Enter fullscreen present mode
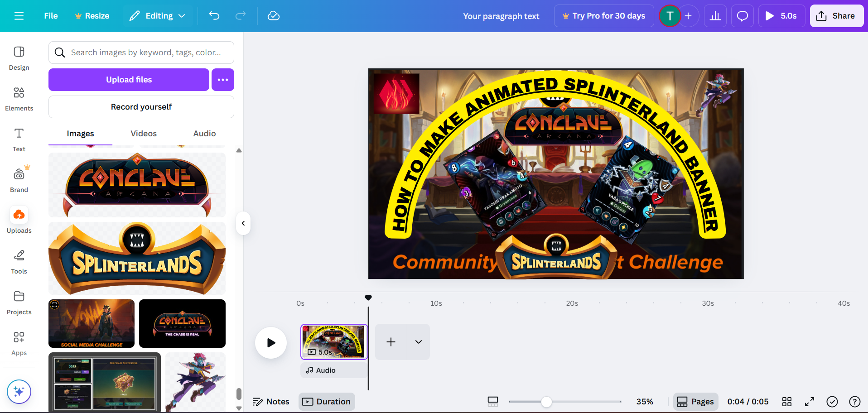Image resolution: width=868 pixels, height=413 pixels. tap(810, 402)
